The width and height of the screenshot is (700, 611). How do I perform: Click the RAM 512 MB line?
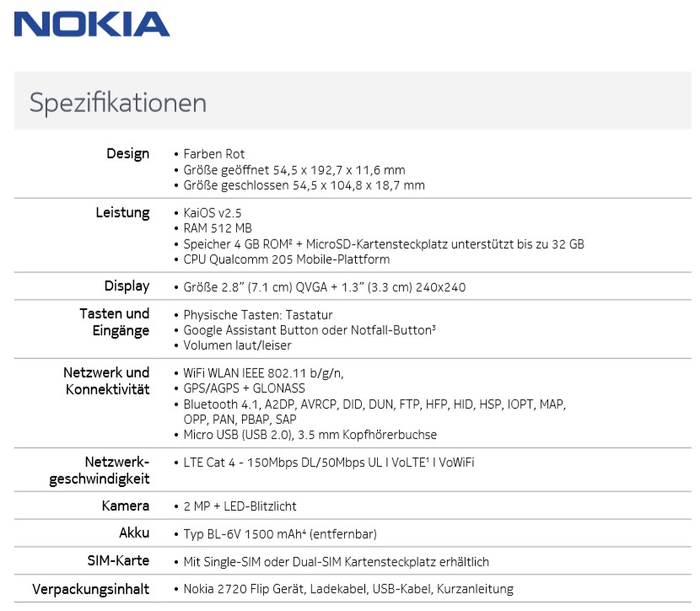click(x=218, y=228)
